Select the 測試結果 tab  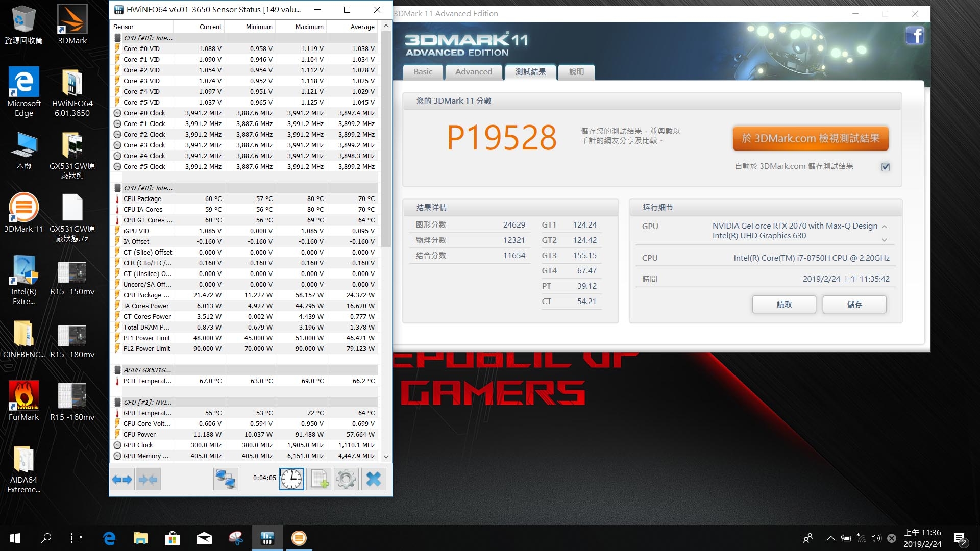(x=530, y=72)
